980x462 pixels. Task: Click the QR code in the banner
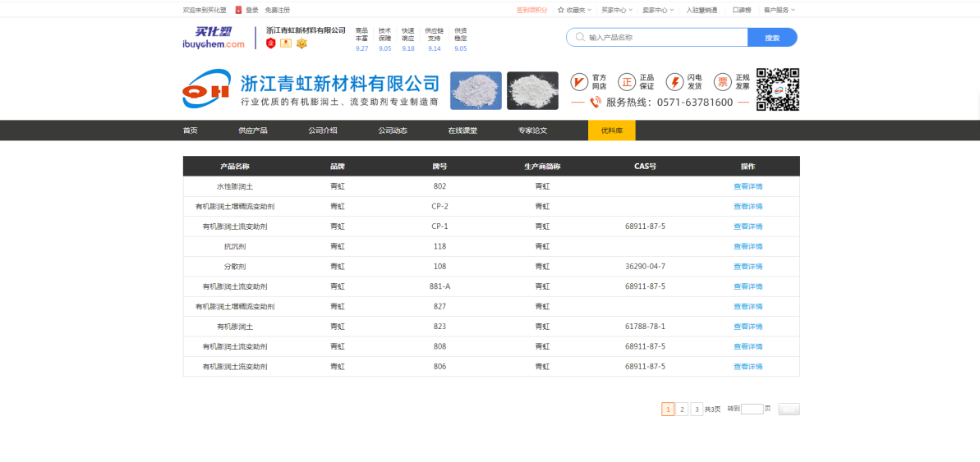coord(778,90)
